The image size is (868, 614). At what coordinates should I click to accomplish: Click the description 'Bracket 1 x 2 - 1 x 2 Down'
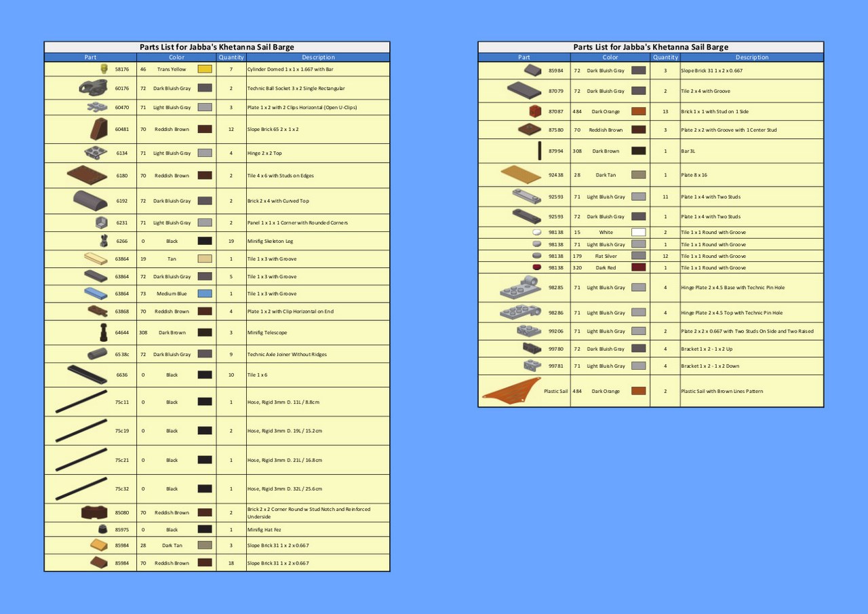[710, 366]
